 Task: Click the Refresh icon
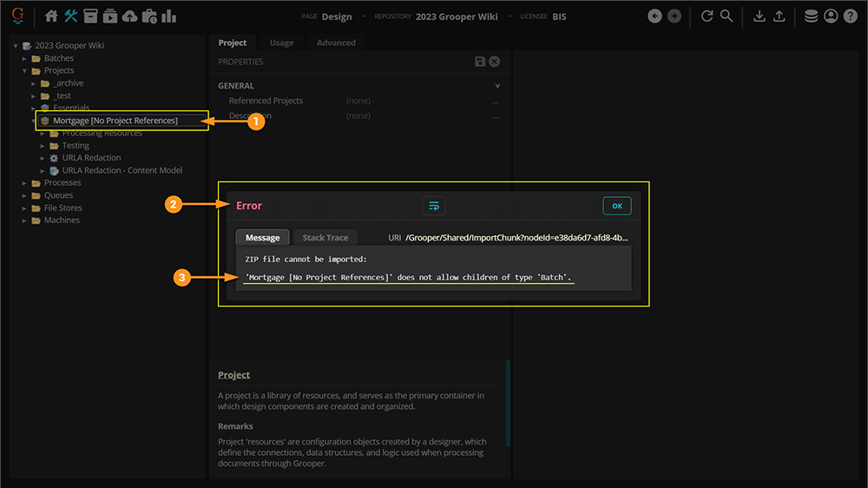point(707,16)
